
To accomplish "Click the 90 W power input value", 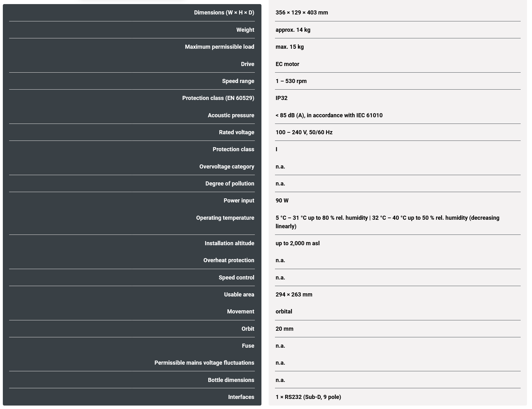I will click(x=282, y=201).
